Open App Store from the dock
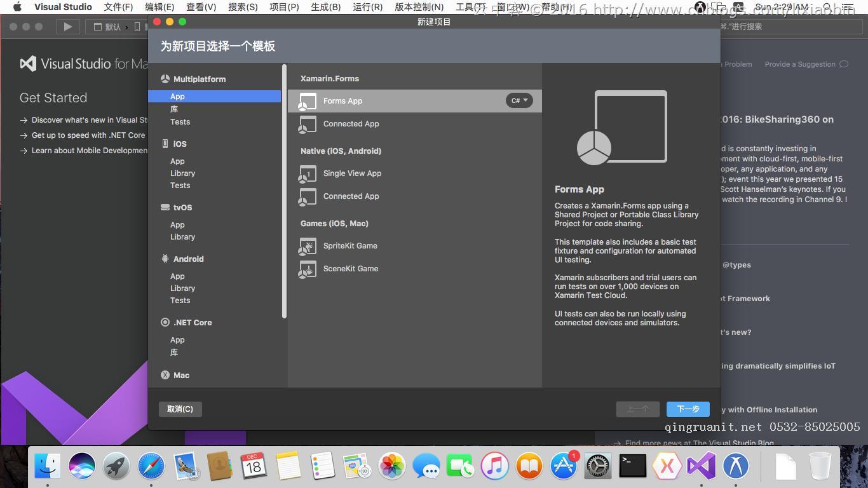The height and width of the screenshot is (488, 868). coord(564,466)
